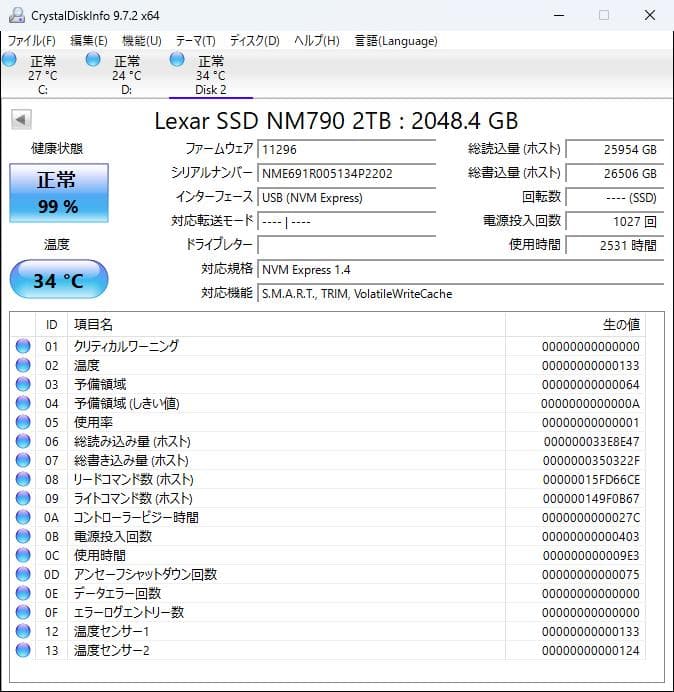Open the 機能(U) menu
This screenshot has height=692, width=674.
click(142, 41)
